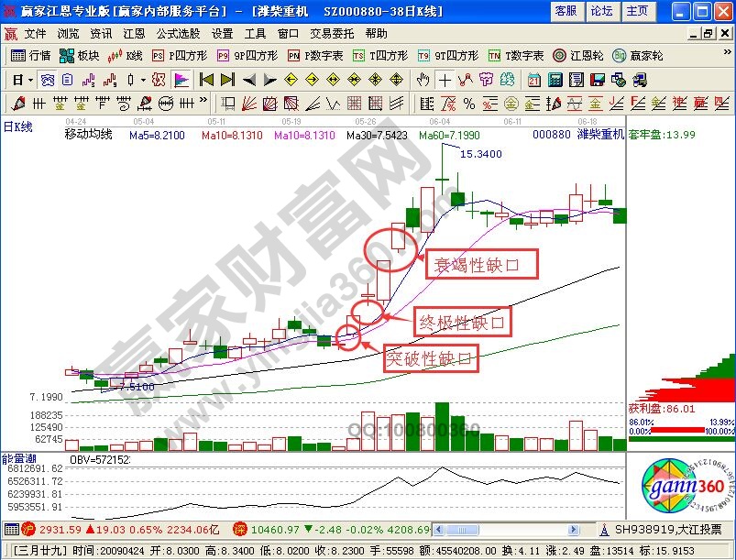Select the hand pan tool
Viewport: 736px width, 560px height.
[x=423, y=79]
